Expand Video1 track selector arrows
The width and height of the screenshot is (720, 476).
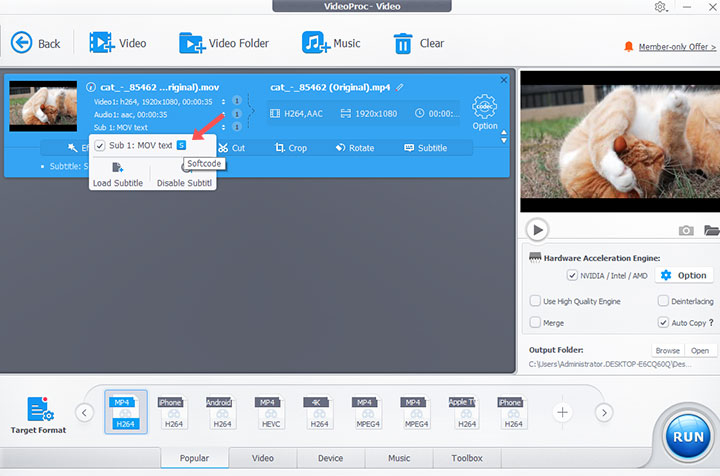pos(224,101)
